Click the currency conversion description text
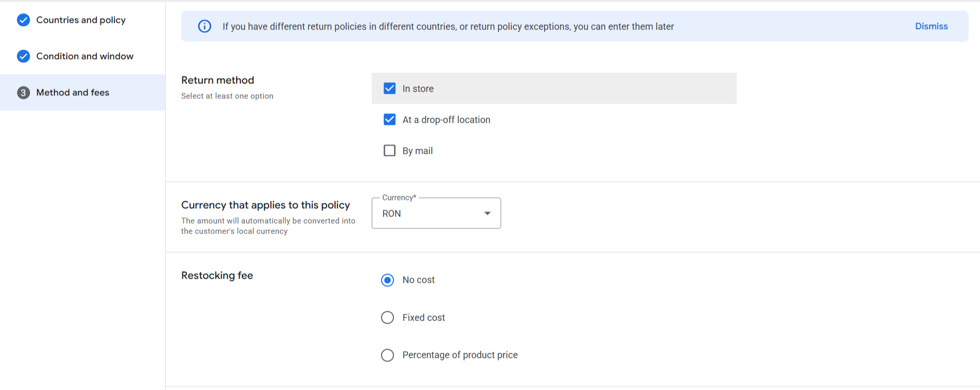 point(268,226)
